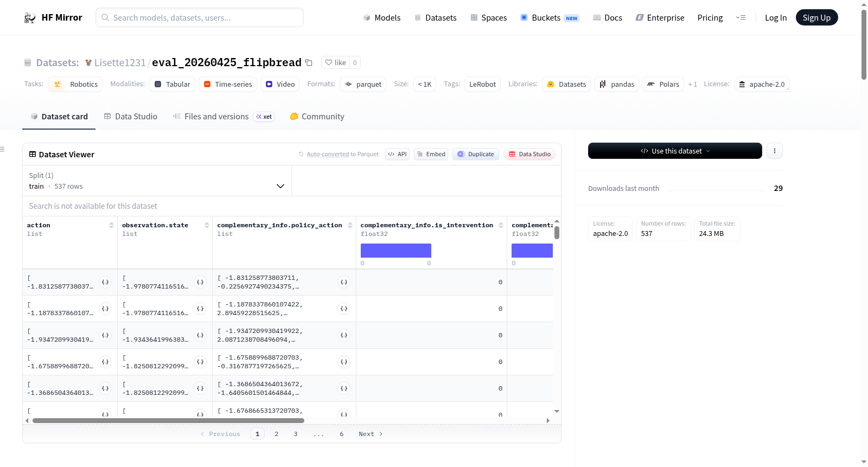Image resolution: width=868 pixels, height=467 pixels.
Task: Click the HF Mirror logo icon
Action: [x=30, y=18]
